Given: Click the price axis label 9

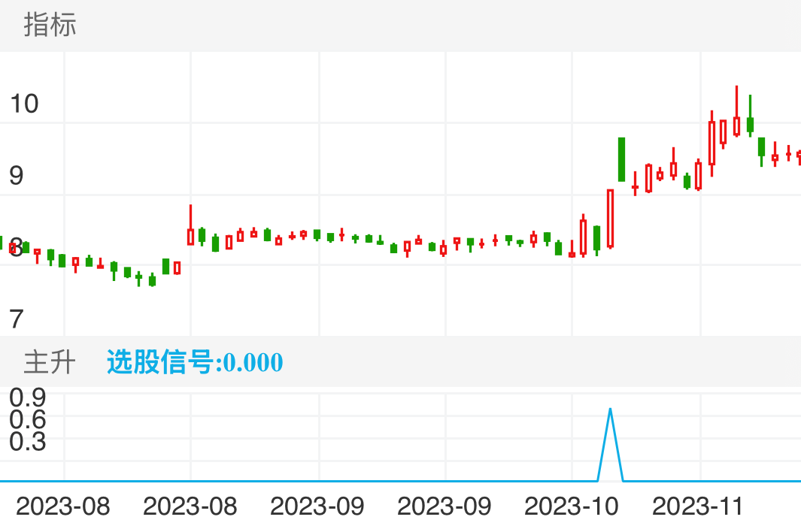Looking at the screenshot, I should pos(17,176).
